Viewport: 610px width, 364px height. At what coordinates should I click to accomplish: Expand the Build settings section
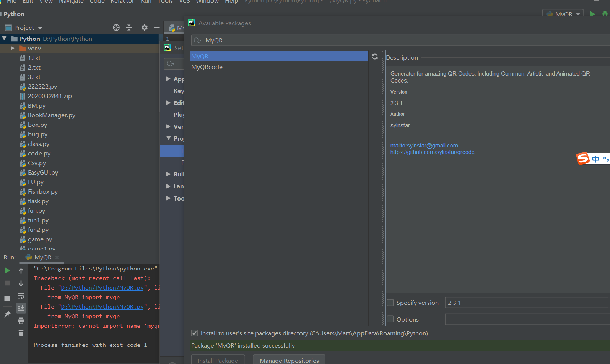[168, 174]
